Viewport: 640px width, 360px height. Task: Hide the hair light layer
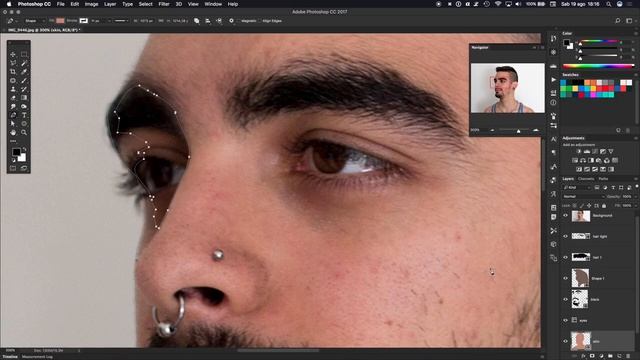pos(566,236)
